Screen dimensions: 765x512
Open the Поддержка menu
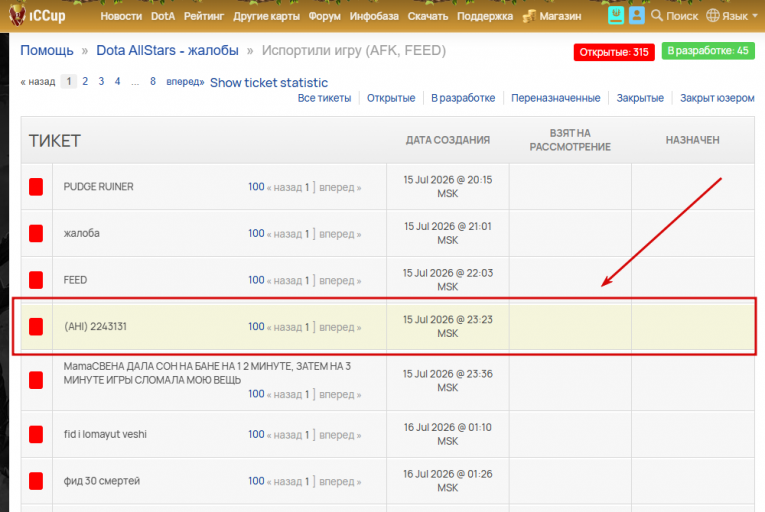485,16
